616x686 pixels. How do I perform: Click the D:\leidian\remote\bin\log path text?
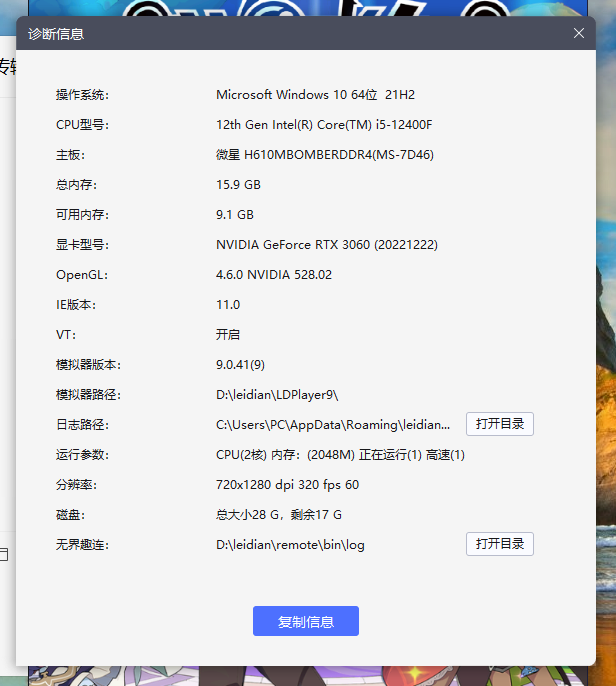(297, 545)
